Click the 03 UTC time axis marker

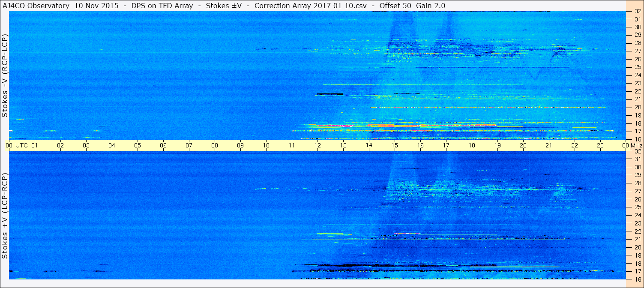86,145
